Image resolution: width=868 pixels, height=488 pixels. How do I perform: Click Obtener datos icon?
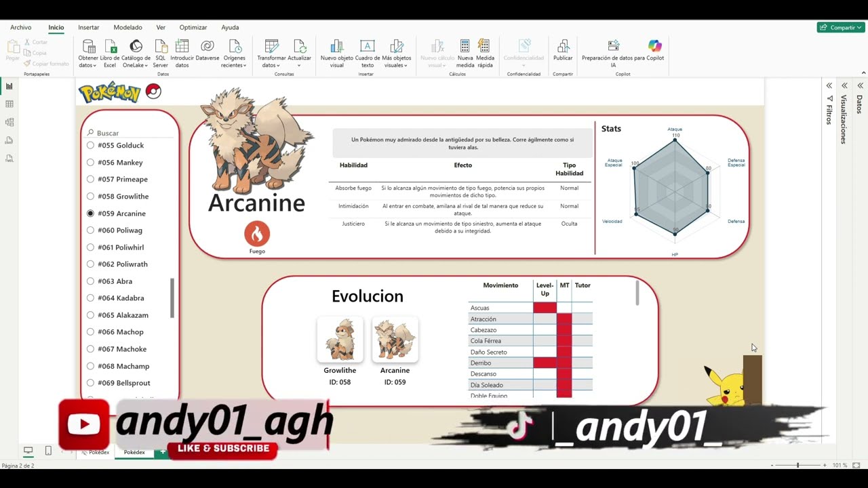(88, 46)
